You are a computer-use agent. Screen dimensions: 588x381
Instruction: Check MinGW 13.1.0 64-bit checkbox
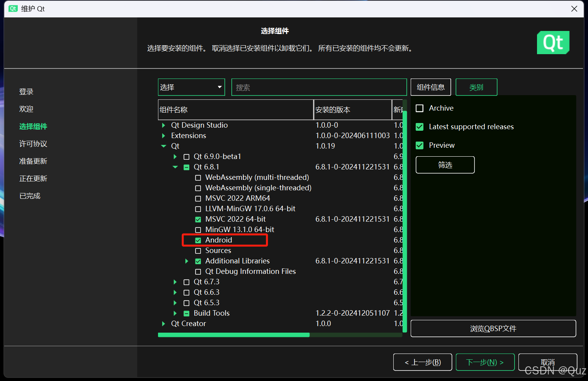point(198,230)
